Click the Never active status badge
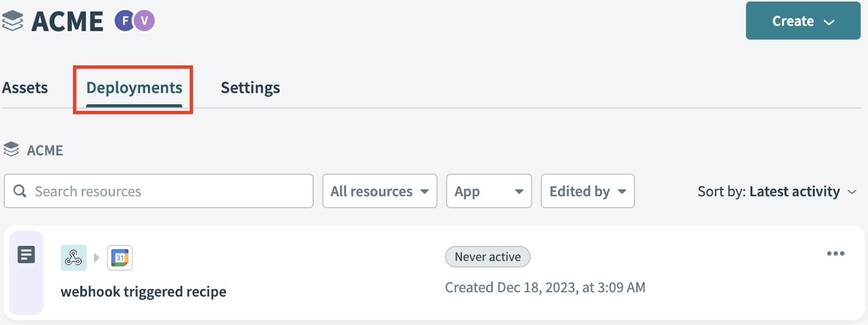The height and width of the screenshot is (325, 868). [x=487, y=256]
